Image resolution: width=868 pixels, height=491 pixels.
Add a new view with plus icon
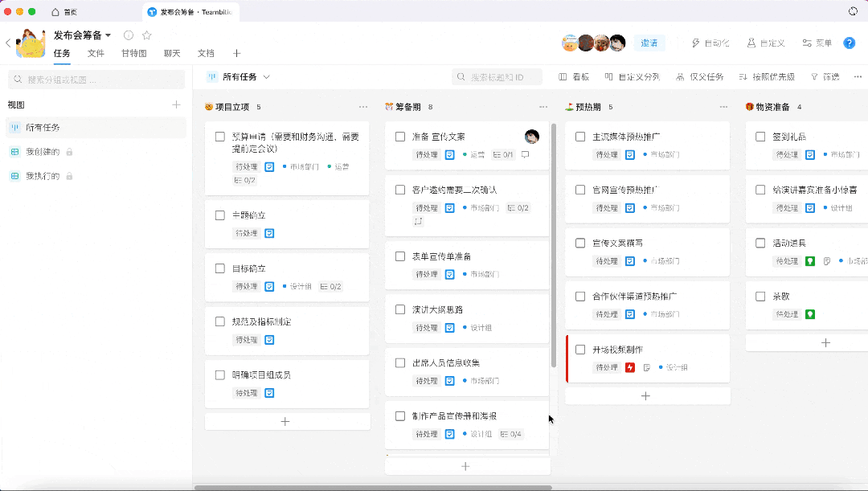[x=176, y=104]
